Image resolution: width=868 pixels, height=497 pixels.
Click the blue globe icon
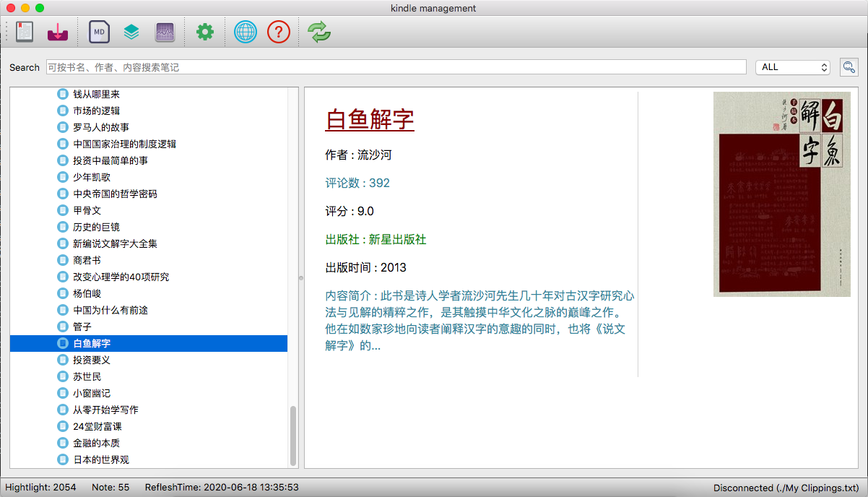point(245,32)
